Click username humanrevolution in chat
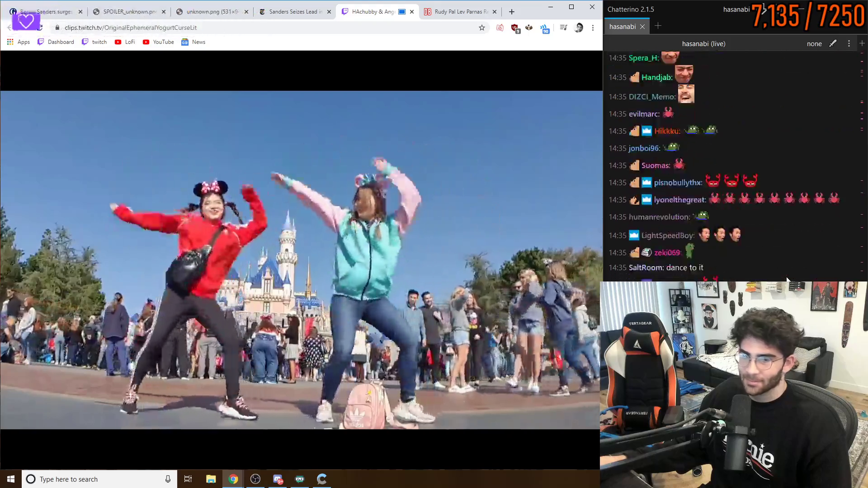Screen dimensions: 868x488 pos(659,217)
